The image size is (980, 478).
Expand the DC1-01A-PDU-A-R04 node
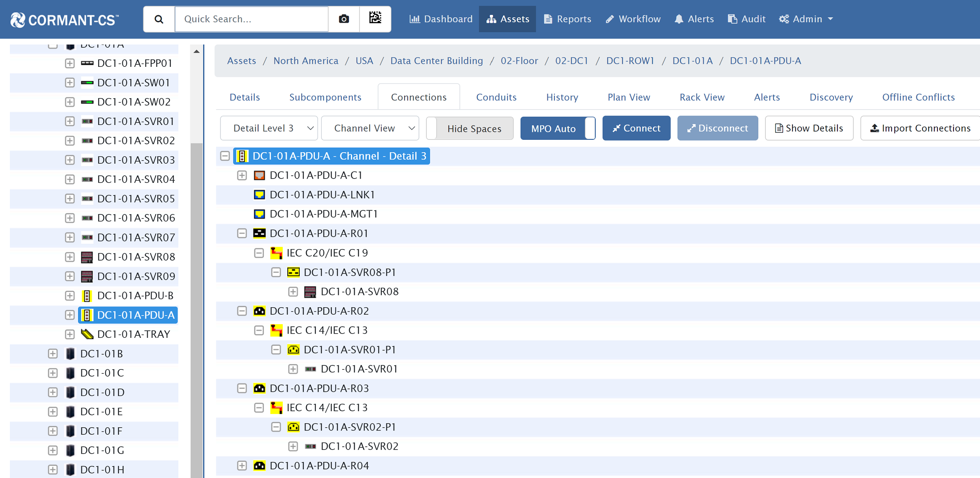coord(242,466)
